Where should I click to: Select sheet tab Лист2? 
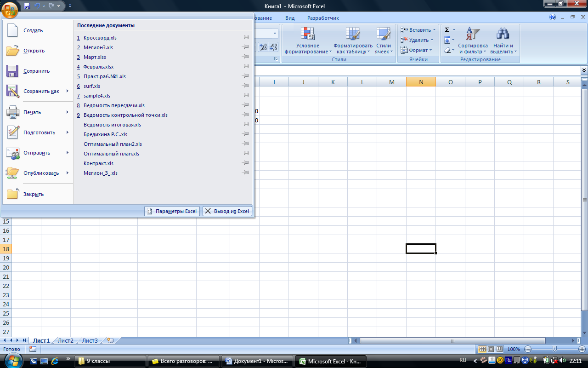point(65,341)
